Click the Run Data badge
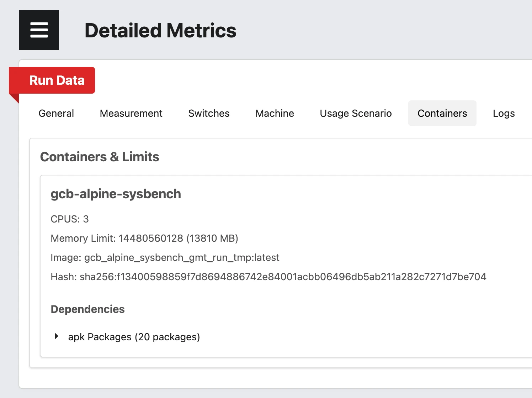Image resolution: width=532 pixels, height=398 pixels. (57, 80)
